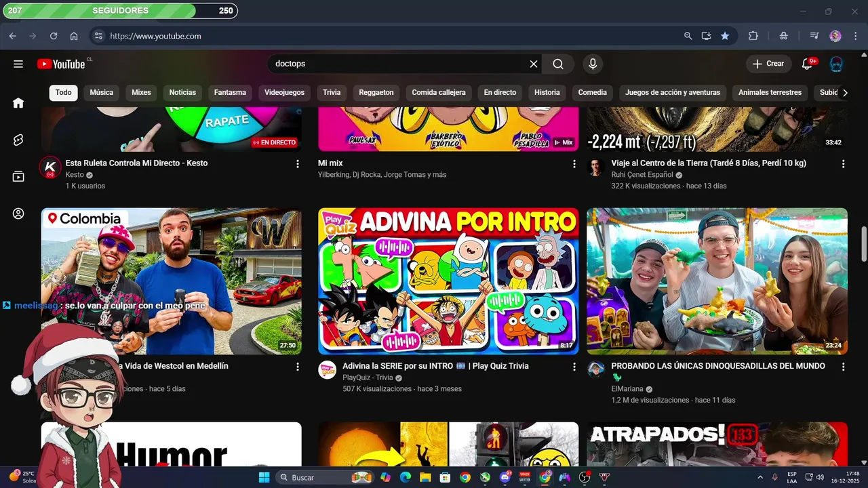
Task: Go back with the browser back arrow
Action: (x=12, y=36)
